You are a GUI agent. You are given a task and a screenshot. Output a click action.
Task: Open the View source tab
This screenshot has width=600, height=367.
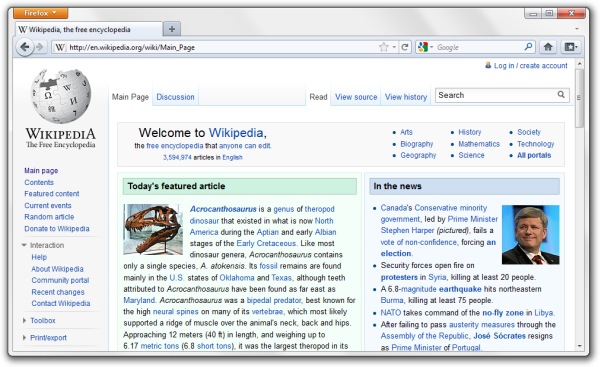click(356, 97)
